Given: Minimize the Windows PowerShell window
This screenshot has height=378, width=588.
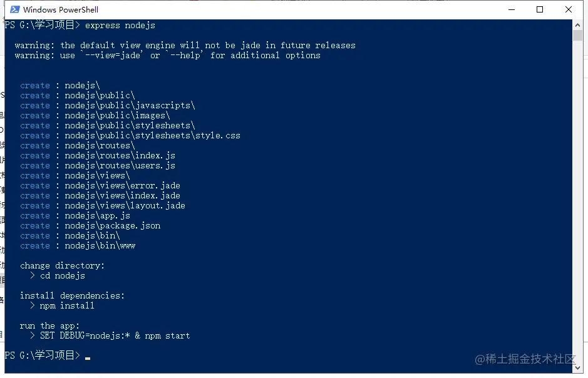Looking at the screenshot, I should pos(512,9).
